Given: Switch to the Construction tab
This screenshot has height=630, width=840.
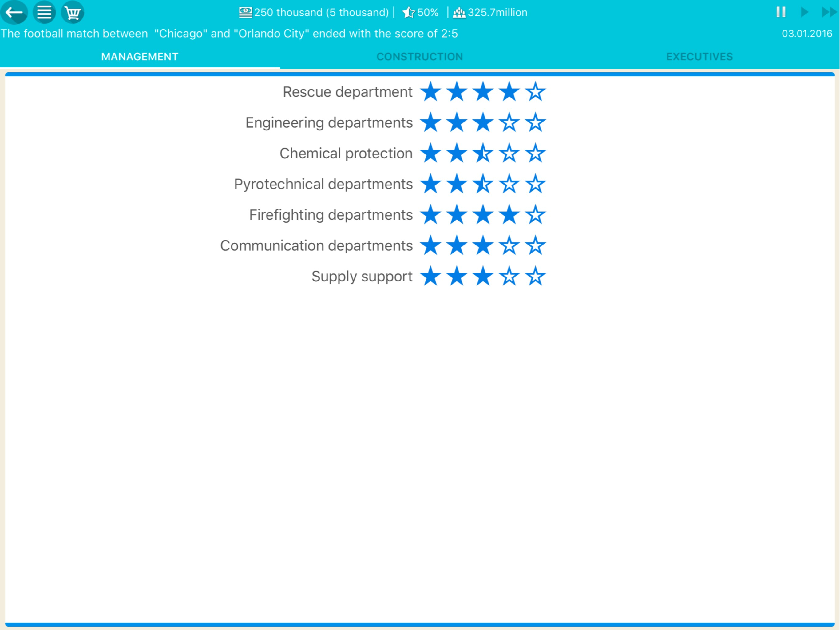Looking at the screenshot, I should (420, 57).
